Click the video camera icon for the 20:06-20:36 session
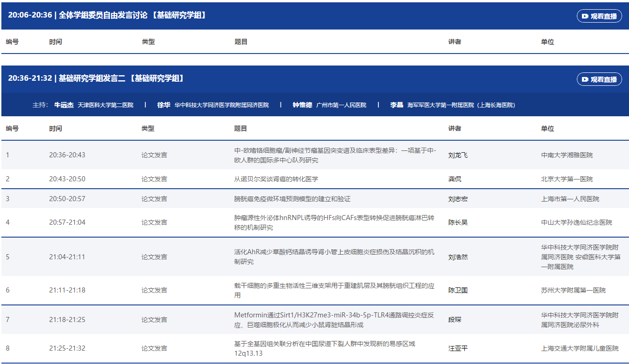629x364 pixels. tap(585, 16)
